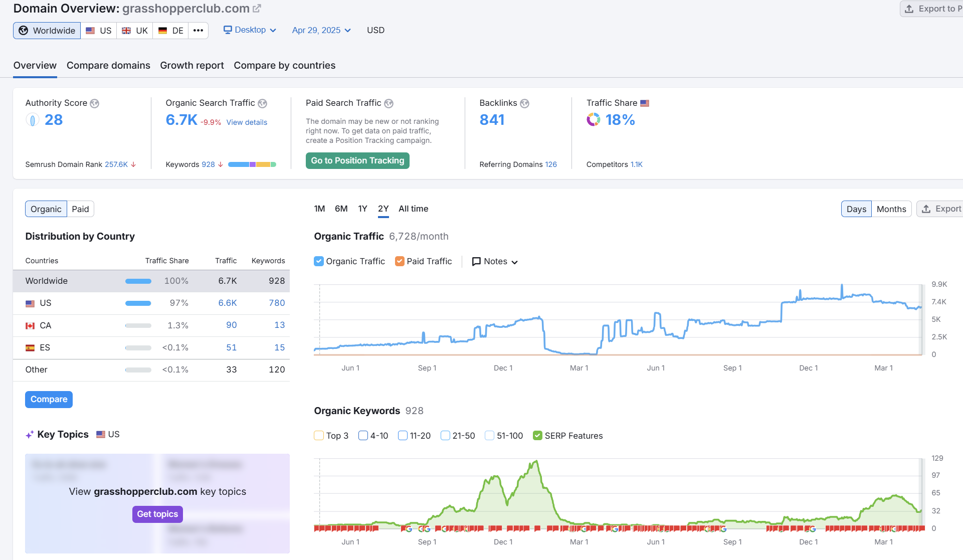Toggle the SERP Features checkbox

click(537, 436)
